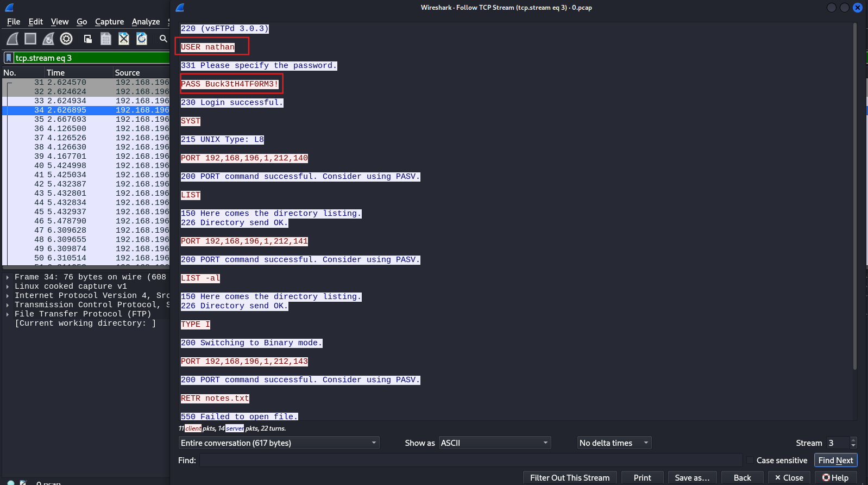Select packet 36 at time 4.126500
Screen dimensions: 868x485
87,129
